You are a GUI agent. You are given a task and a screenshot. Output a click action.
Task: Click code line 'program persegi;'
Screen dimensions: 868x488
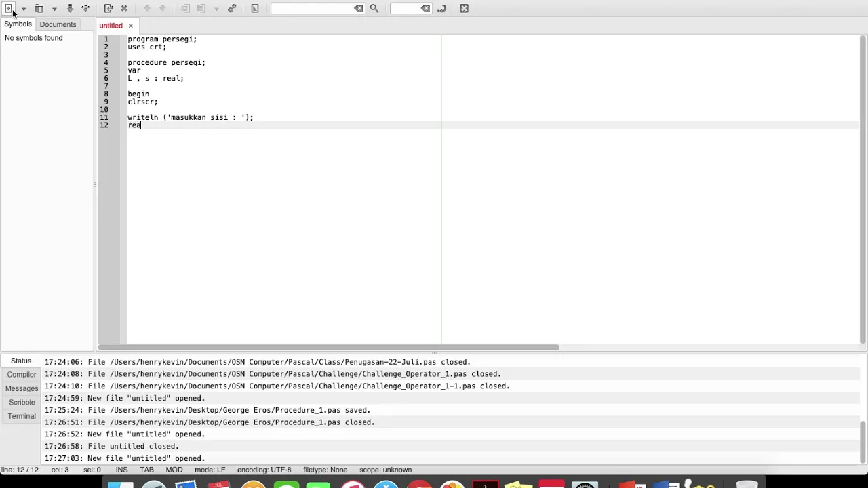click(x=162, y=39)
